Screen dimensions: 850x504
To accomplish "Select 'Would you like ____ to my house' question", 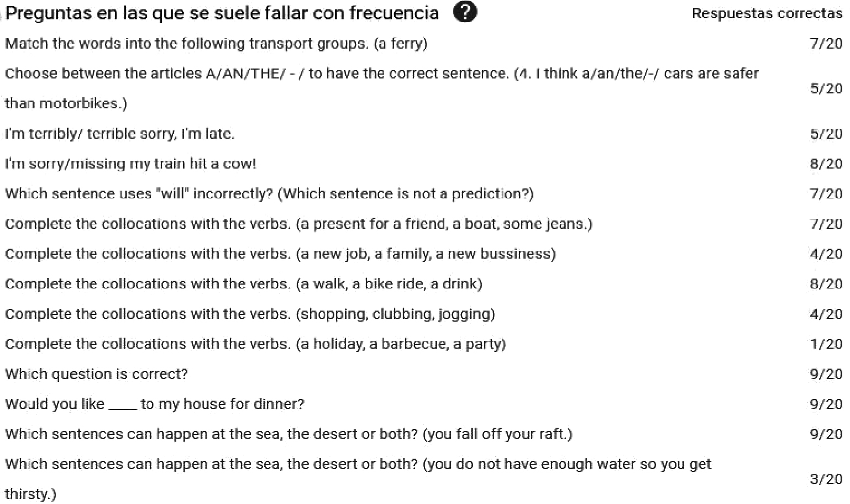I will pyautogui.click(x=155, y=404).
